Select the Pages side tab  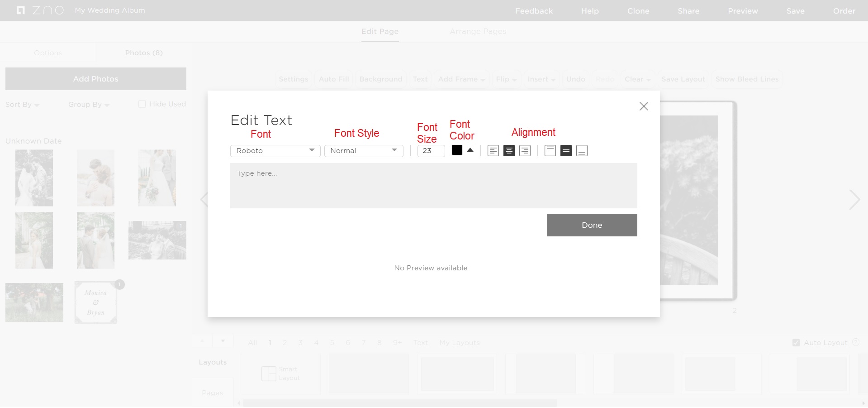[213, 393]
